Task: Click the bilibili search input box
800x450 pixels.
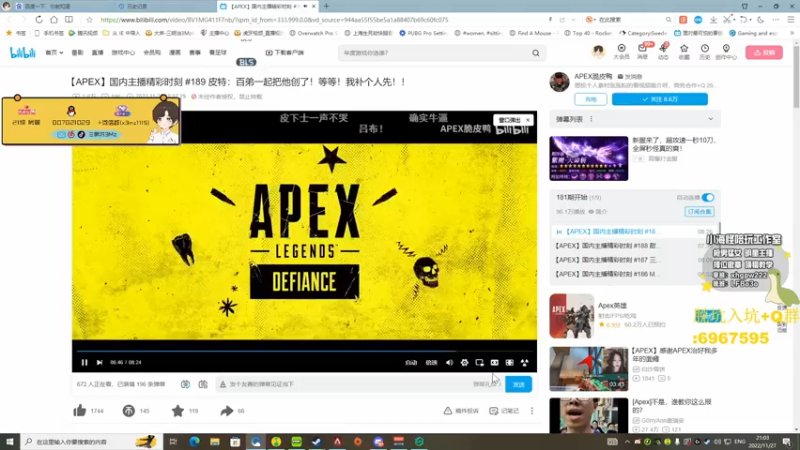Action: tap(434, 53)
